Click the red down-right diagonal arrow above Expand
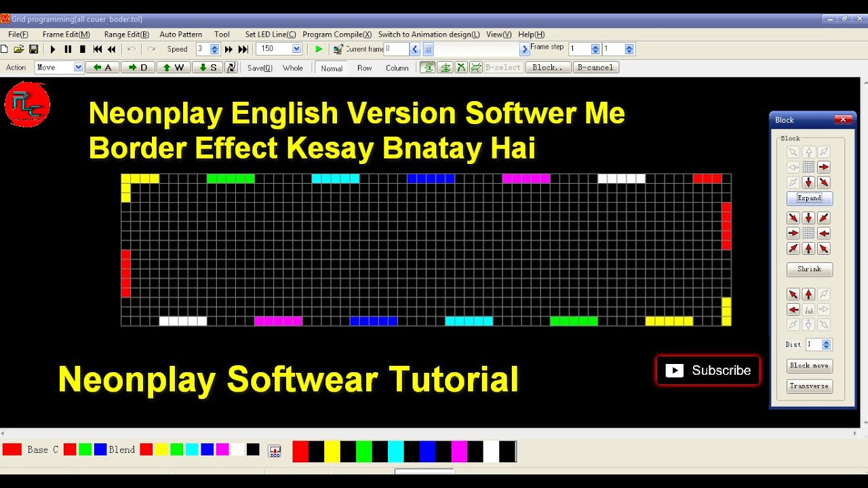The height and width of the screenshot is (488, 868). pos(824,182)
